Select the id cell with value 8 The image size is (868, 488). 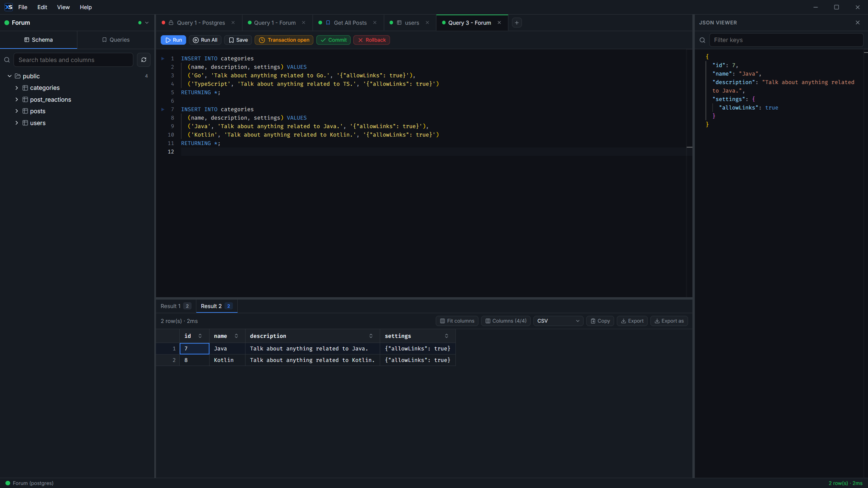pos(195,360)
